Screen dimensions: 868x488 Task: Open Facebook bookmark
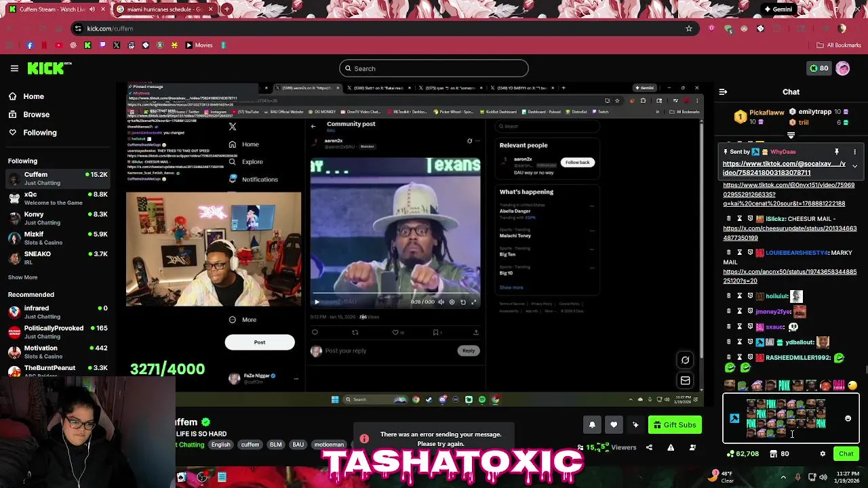30,45
